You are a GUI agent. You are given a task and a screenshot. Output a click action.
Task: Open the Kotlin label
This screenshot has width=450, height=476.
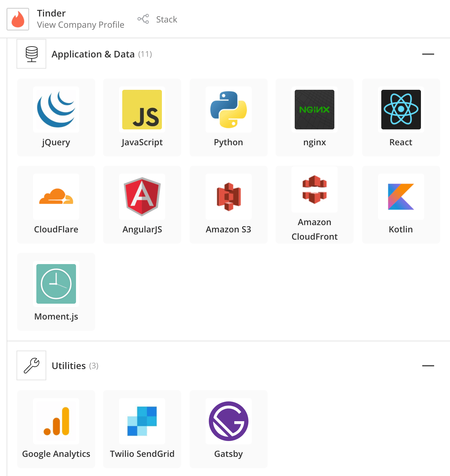click(401, 229)
